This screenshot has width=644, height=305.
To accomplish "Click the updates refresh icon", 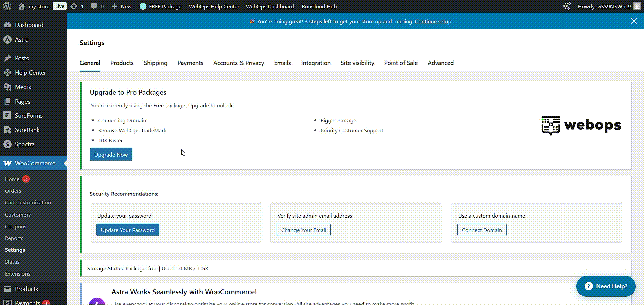I will coord(74,6).
